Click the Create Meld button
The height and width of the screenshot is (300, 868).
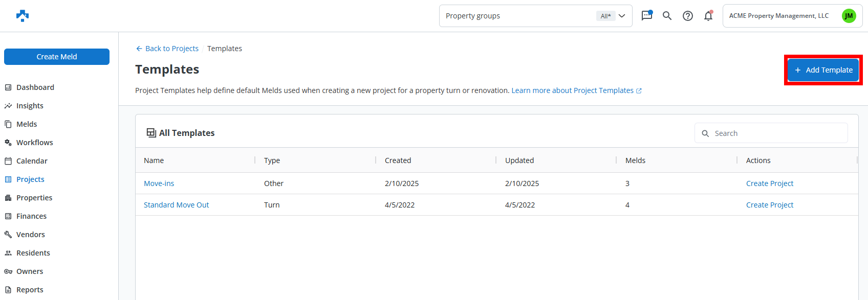57,57
